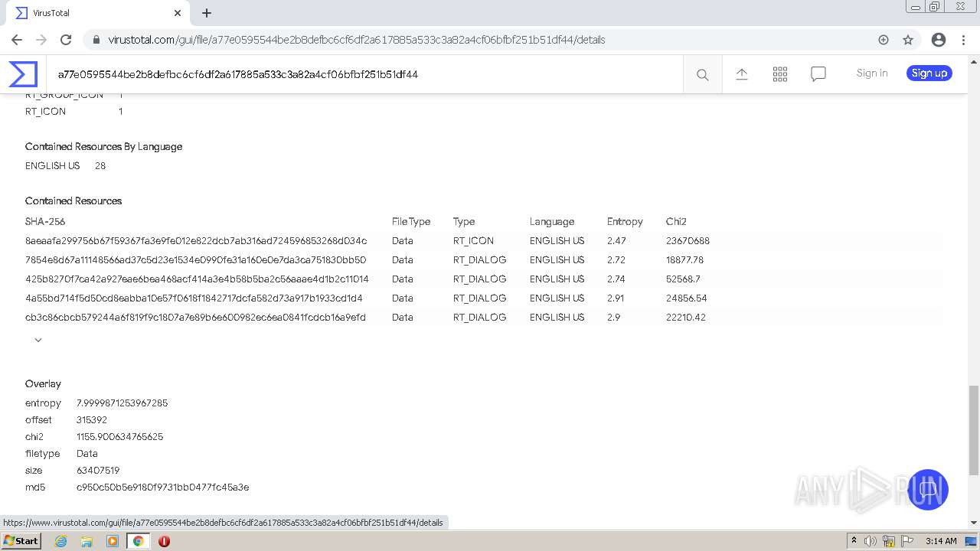Select the VirusTotal browser tab
The image size is (980, 551).
point(100,13)
